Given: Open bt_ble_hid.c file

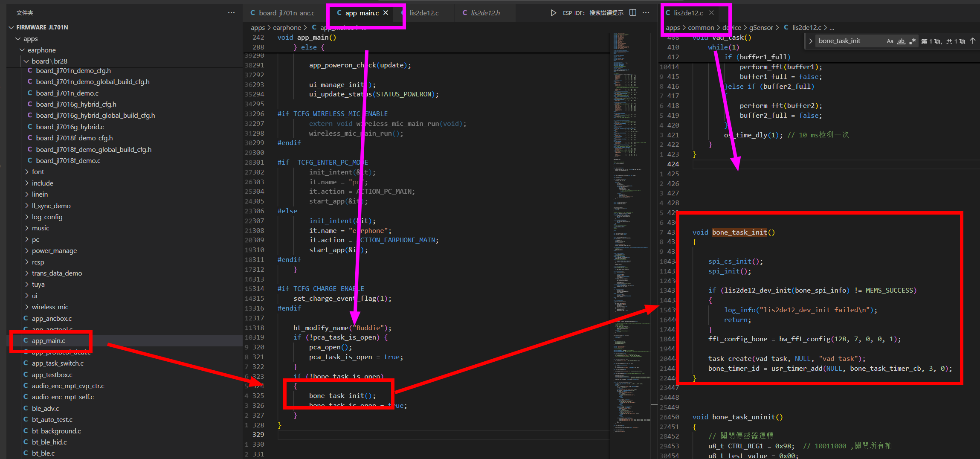Looking at the screenshot, I should point(49,442).
